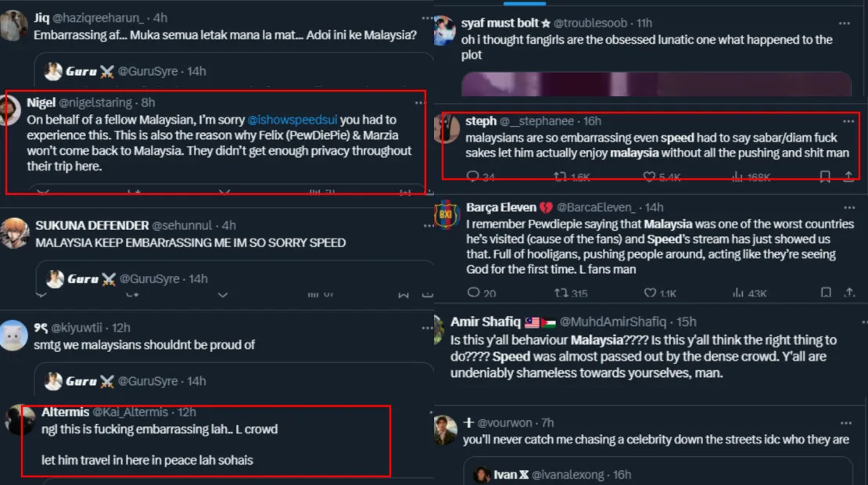
Task: Retweet steph's tweet with 1.6K retweets
Action: point(561,178)
